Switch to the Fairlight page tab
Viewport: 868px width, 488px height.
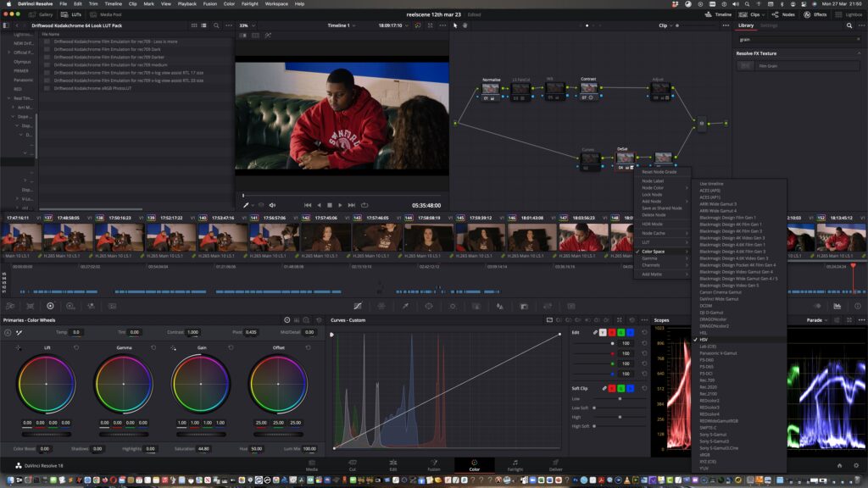click(x=515, y=465)
